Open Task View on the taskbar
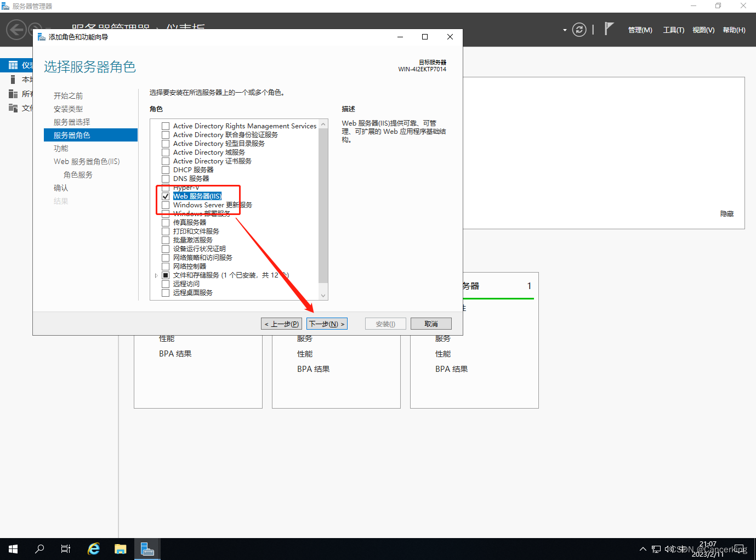The image size is (756, 560). pos(66,549)
